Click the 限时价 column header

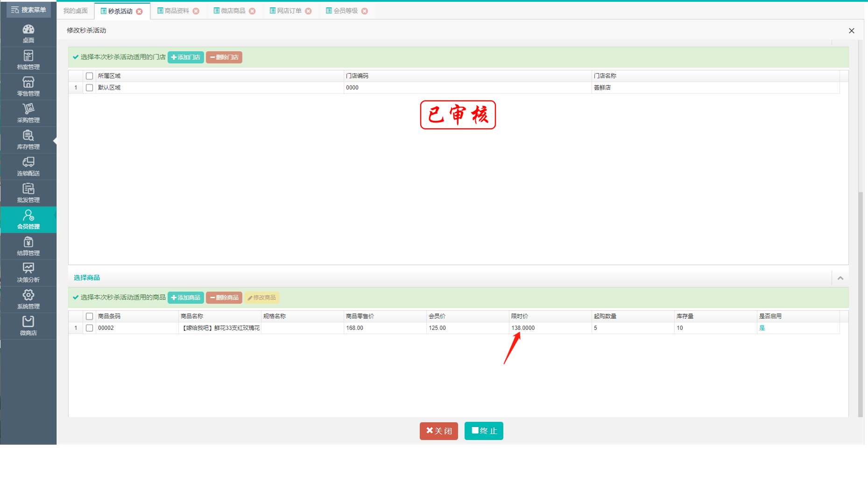tap(550, 316)
